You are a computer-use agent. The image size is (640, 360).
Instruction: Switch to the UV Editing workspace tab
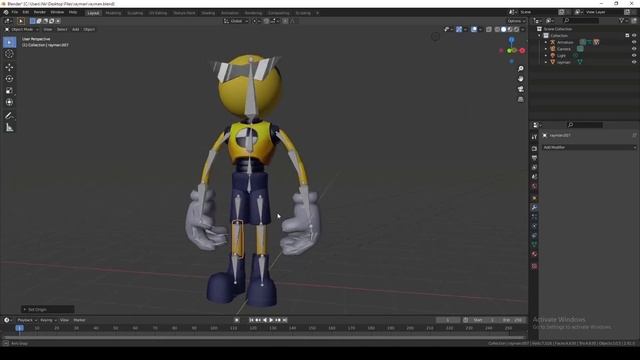coord(158,13)
